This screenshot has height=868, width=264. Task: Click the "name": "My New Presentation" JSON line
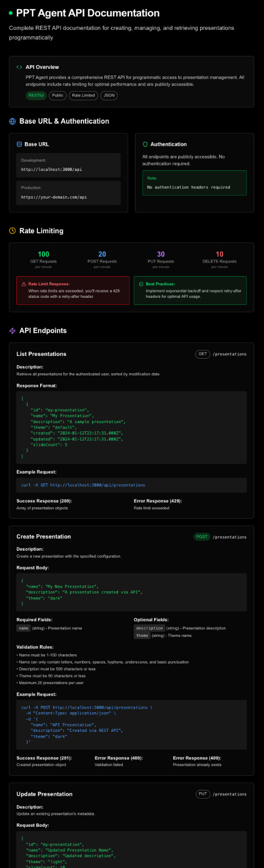click(x=62, y=587)
